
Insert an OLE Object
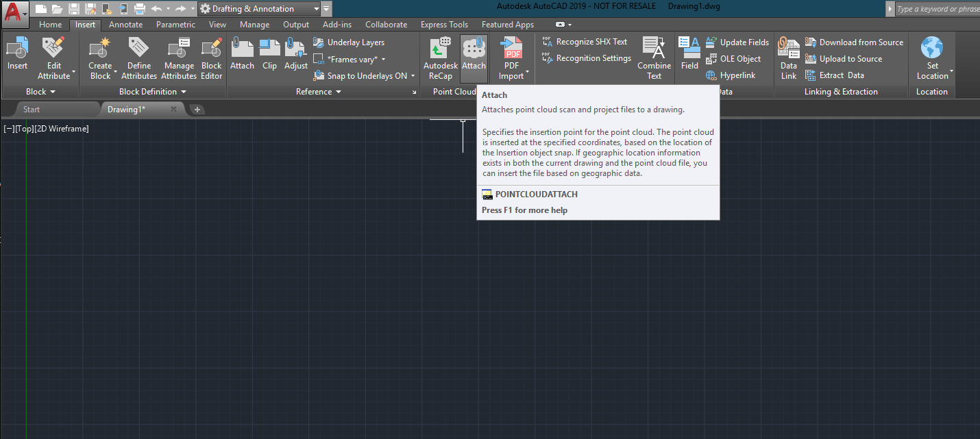coord(733,59)
